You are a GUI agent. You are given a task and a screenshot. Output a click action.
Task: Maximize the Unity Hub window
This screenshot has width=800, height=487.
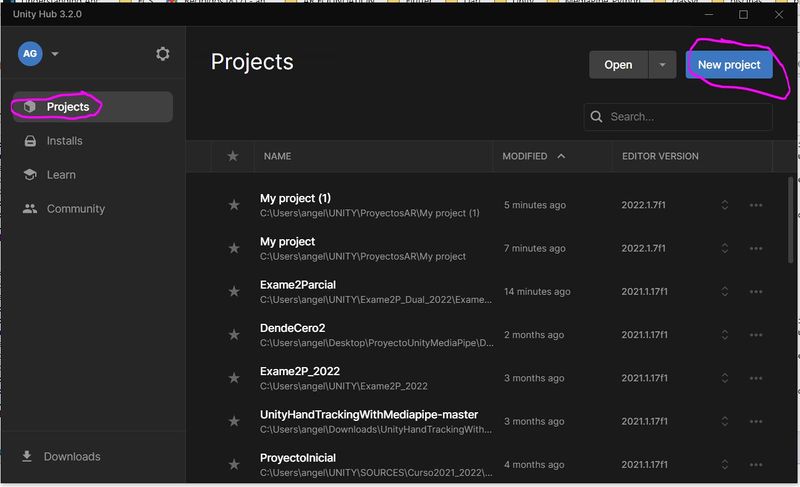(743, 14)
